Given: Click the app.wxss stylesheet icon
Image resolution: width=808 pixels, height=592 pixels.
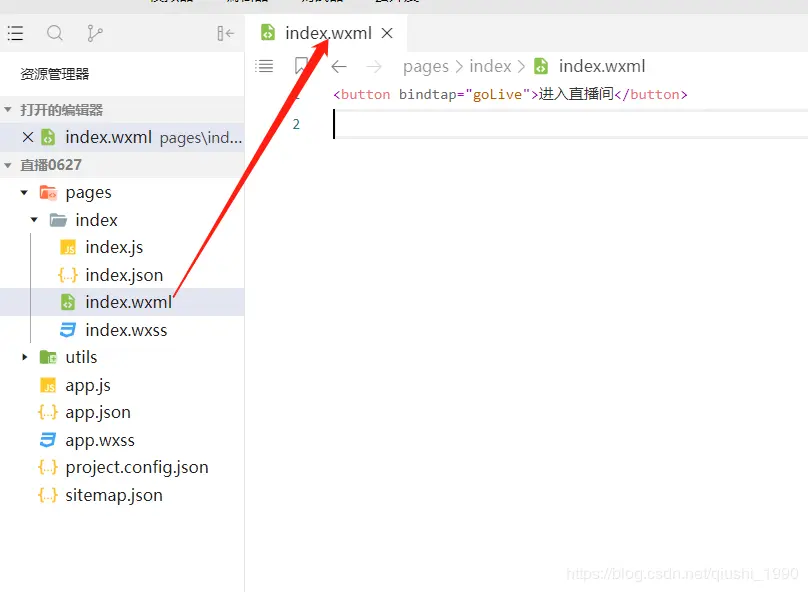Looking at the screenshot, I should point(47,440).
